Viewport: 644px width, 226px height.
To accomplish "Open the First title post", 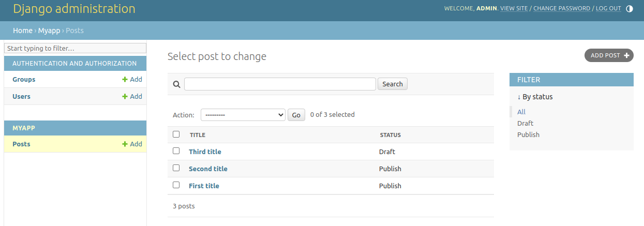I will (x=204, y=186).
